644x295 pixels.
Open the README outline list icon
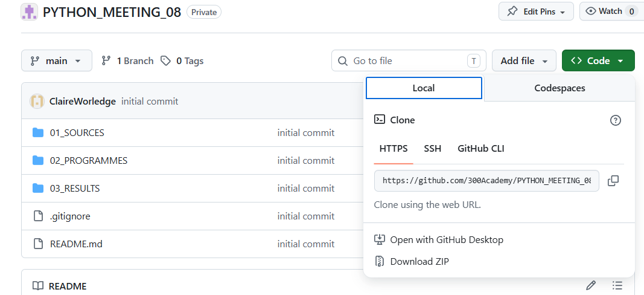617,285
